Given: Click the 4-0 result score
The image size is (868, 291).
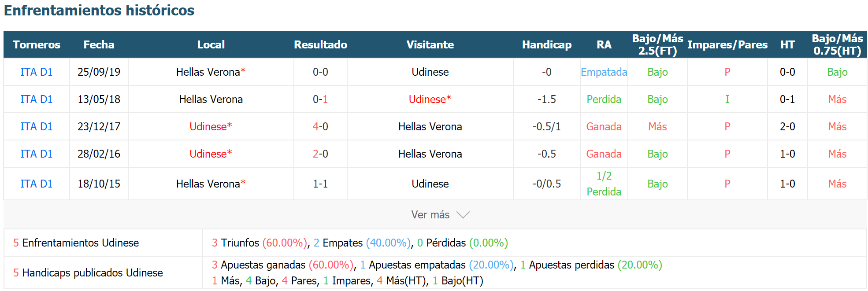Looking at the screenshot, I should (x=320, y=126).
